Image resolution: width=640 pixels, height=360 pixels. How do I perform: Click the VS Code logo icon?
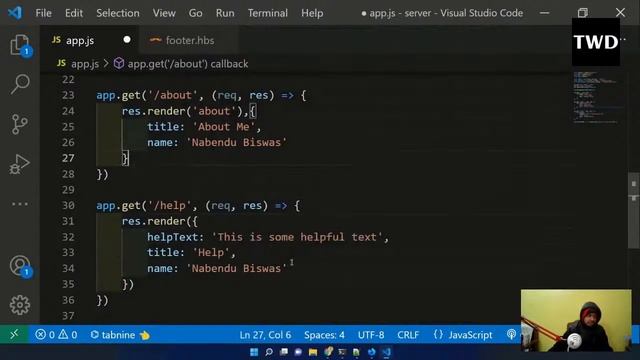coord(15,13)
